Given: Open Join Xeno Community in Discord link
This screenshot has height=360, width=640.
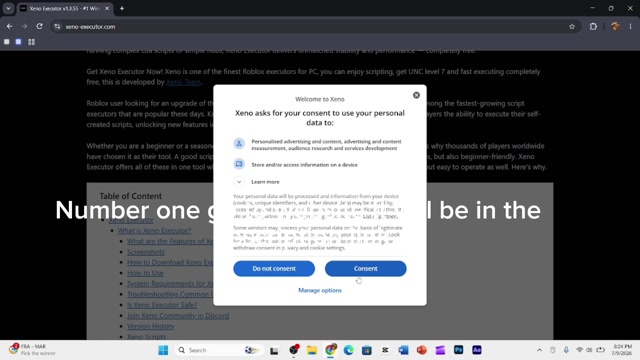Looking at the screenshot, I should pos(178,316).
